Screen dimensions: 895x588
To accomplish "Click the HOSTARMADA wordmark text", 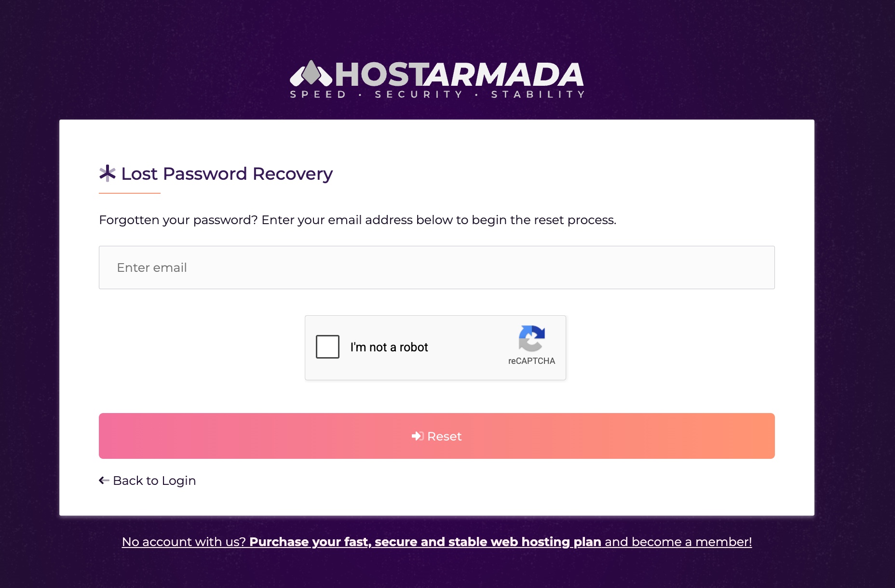I will click(x=459, y=74).
